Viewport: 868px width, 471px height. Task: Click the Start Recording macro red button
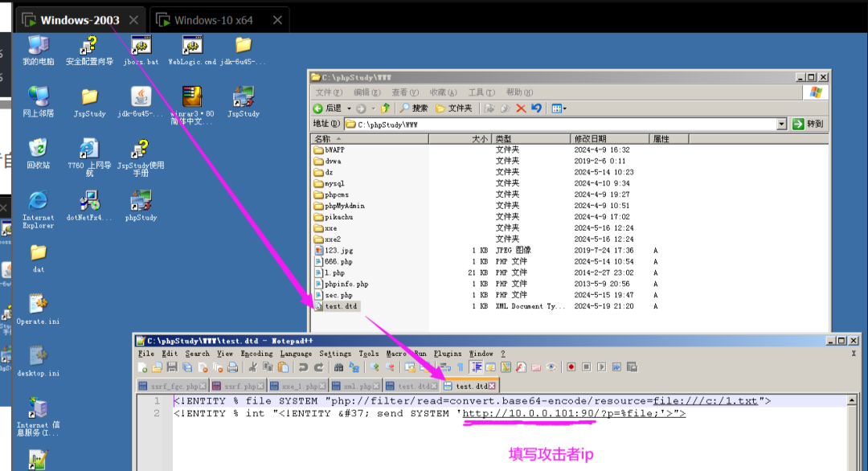pos(571,367)
